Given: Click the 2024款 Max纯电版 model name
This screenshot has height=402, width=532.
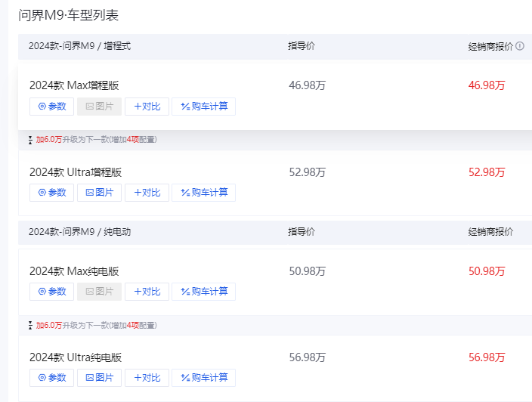Looking at the screenshot, I should [74, 271].
